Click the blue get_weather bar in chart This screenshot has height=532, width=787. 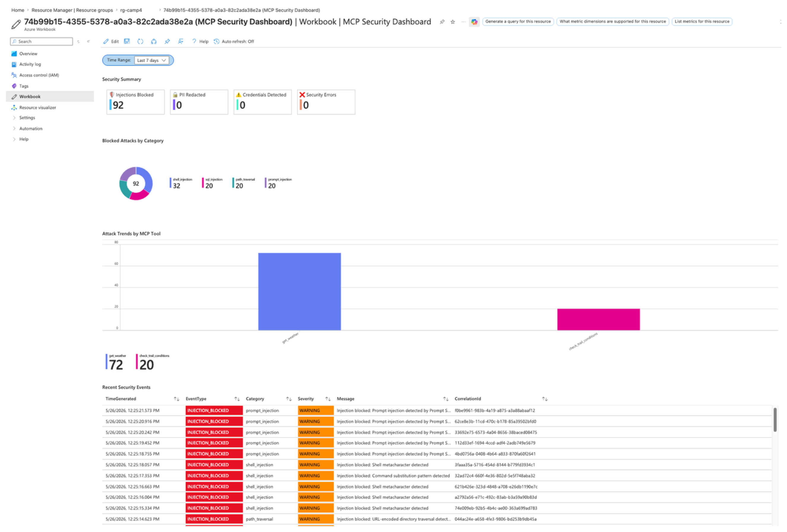tap(299, 291)
